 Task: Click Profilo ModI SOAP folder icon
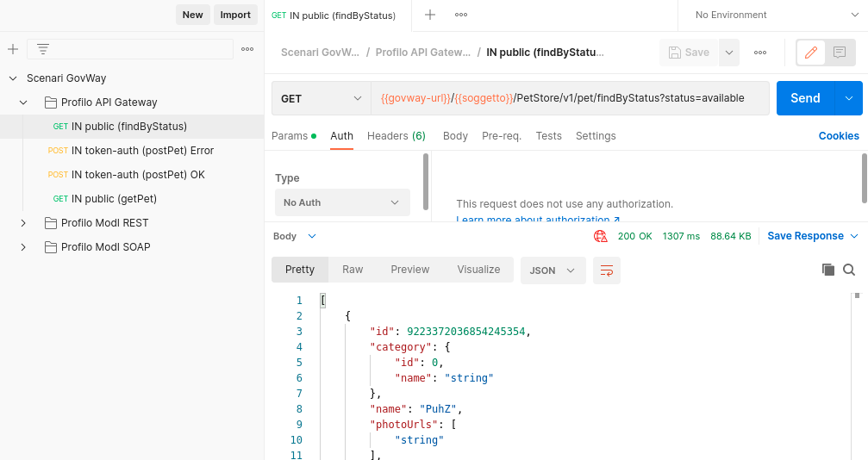pos(50,247)
